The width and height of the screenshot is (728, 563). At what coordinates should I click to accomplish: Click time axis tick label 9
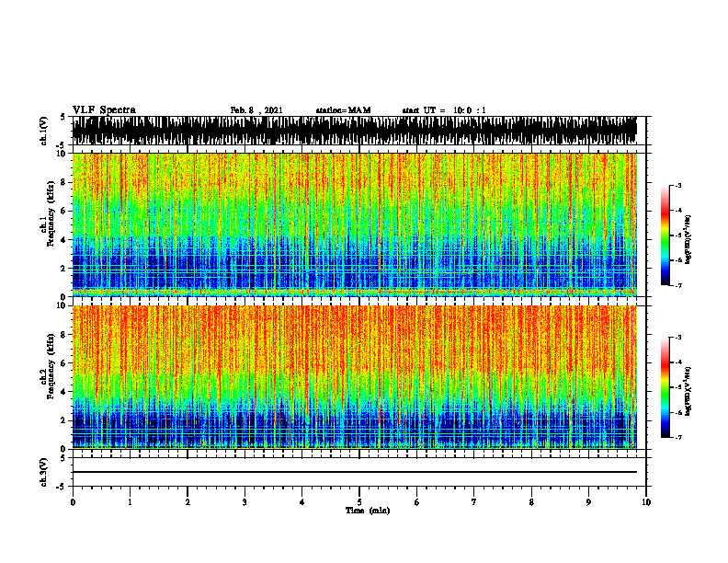click(x=588, y=502)
